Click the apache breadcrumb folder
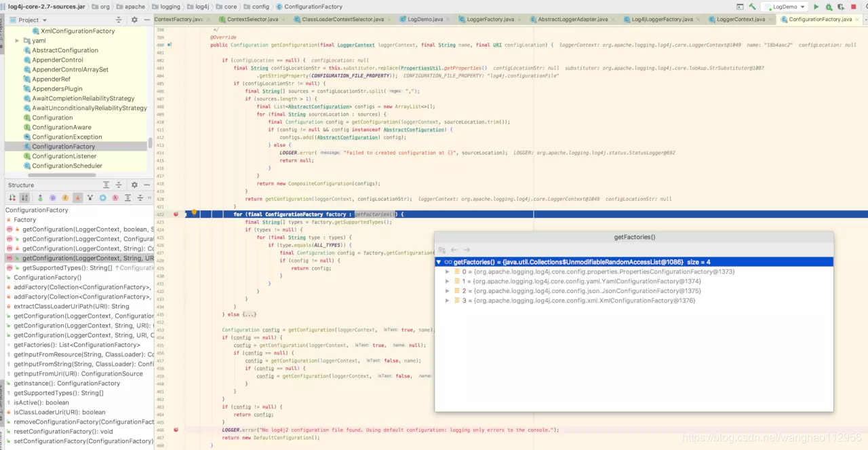This screenshot has height=450, width=868. pyautogui.click(x=130, y=7)
